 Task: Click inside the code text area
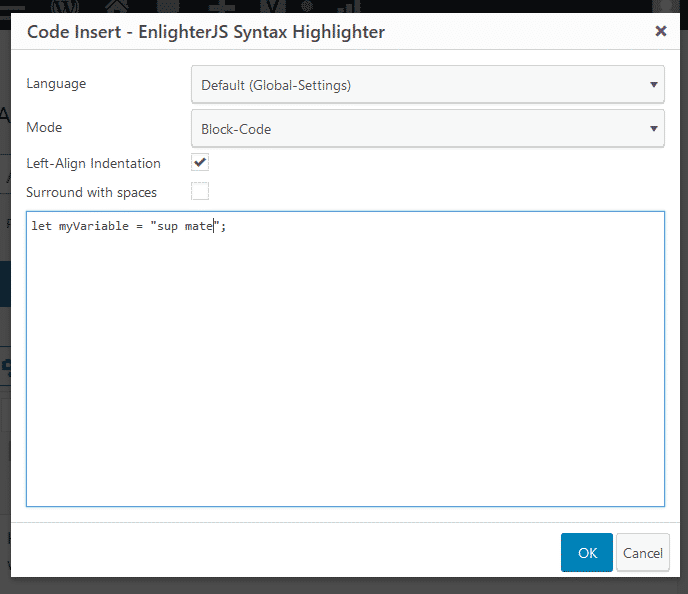click(345, 359)
